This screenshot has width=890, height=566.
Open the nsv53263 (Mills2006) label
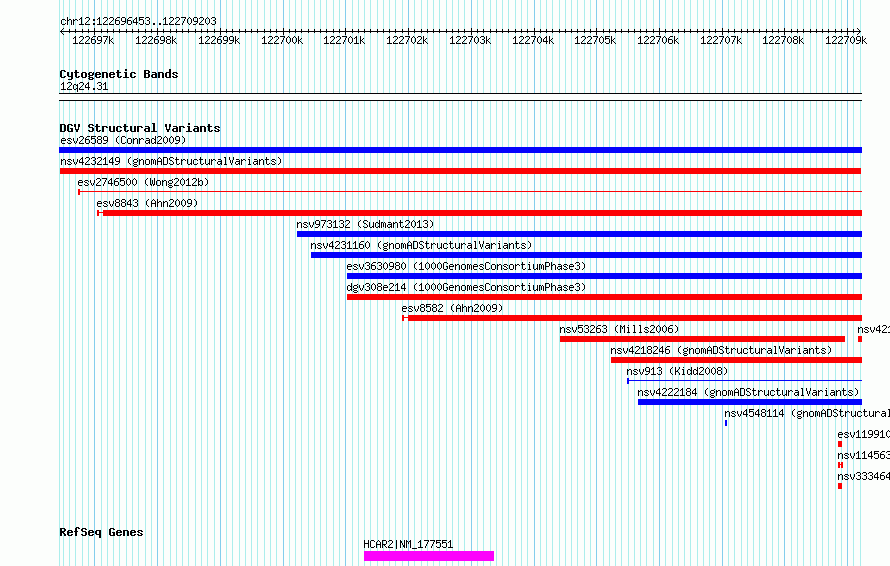pyautogui.click(x=619, y=329)
